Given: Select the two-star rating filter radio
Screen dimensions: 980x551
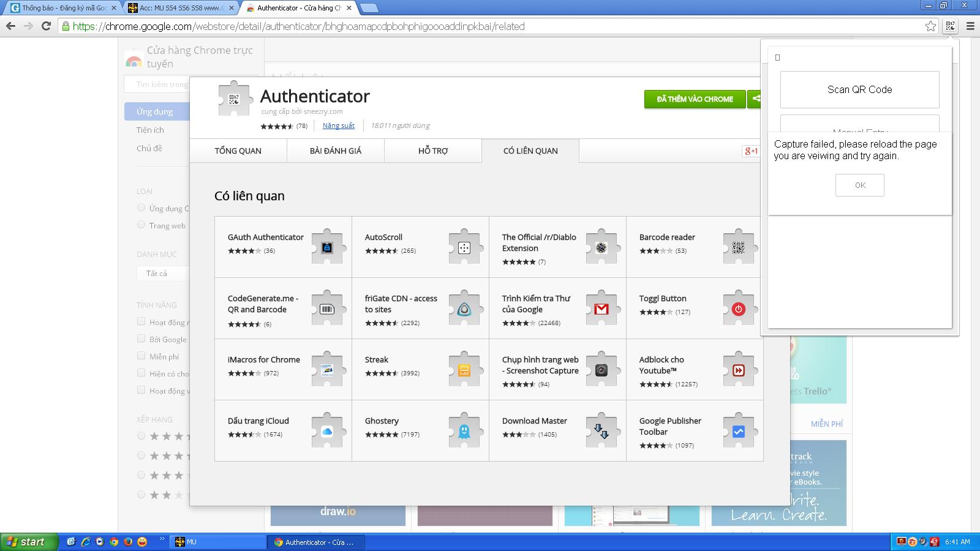Looking at the screenshot, I should click(141, 495).
